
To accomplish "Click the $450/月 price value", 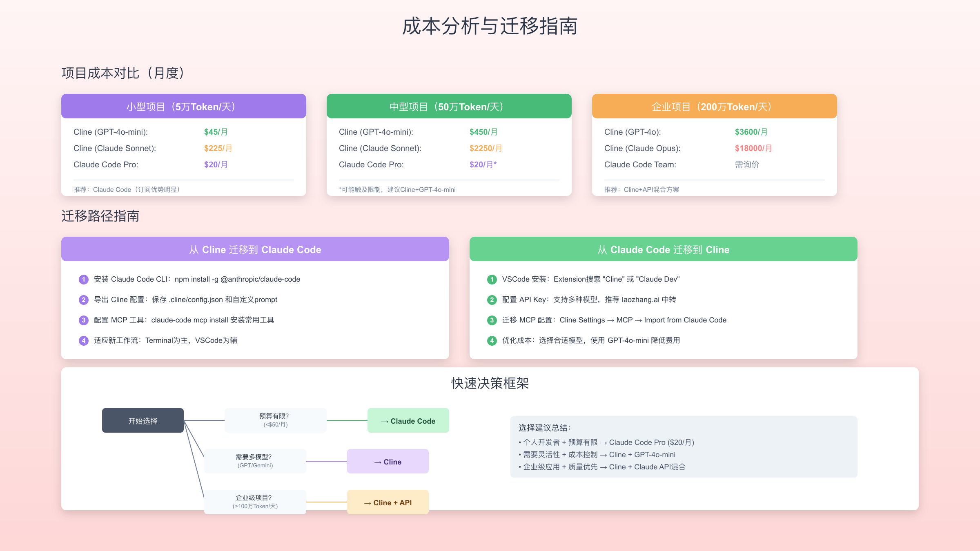I will (x=483, y=132).
